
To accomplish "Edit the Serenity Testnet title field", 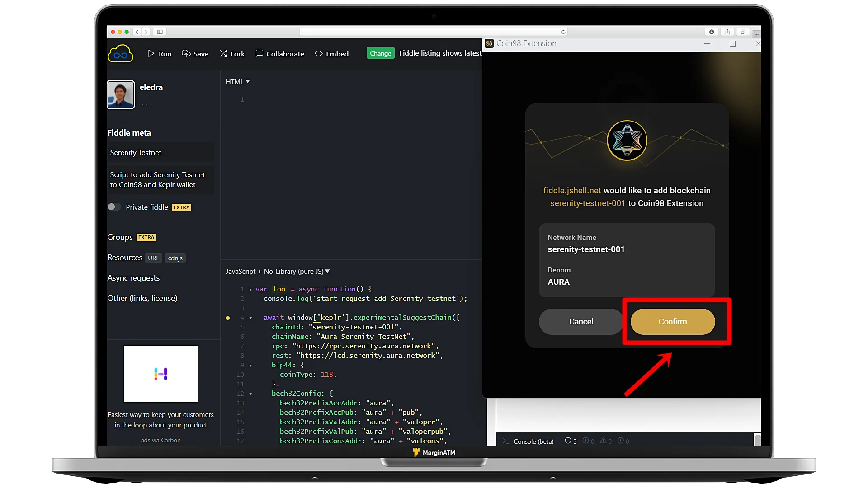I will (160, 153).
